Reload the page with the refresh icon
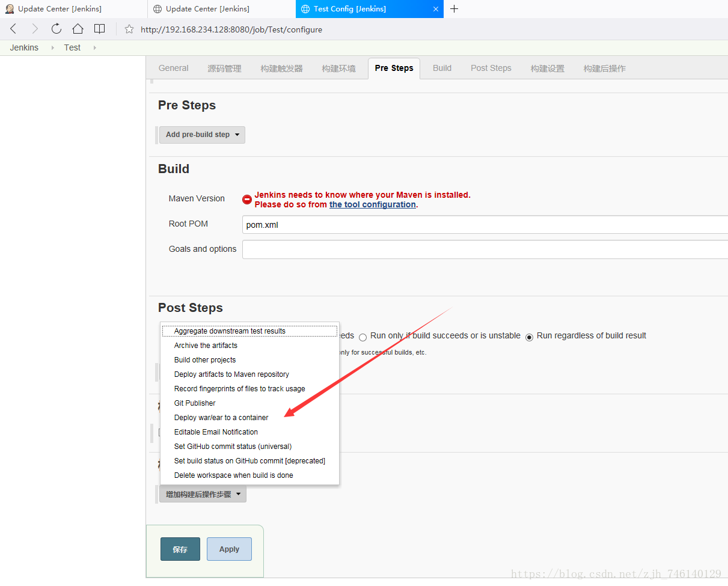Viewport: 728px width, 586px height. 57,29
